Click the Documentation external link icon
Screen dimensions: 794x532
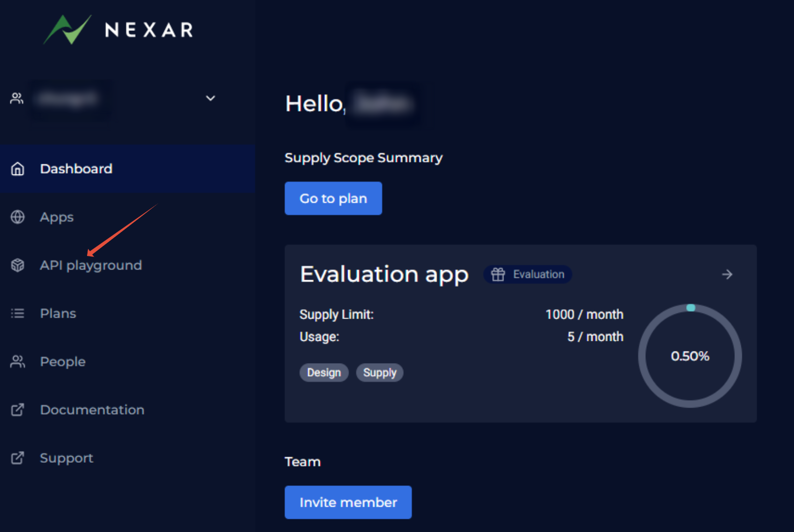(x=18, y=410)
